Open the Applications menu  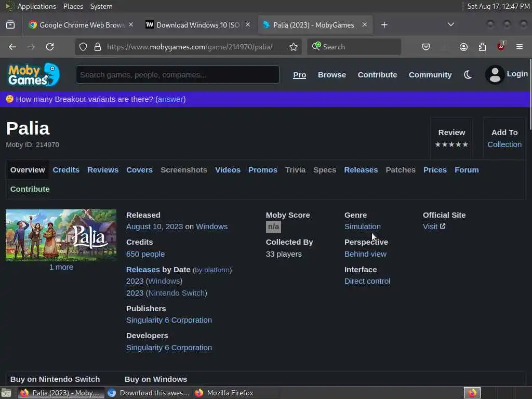37,6
